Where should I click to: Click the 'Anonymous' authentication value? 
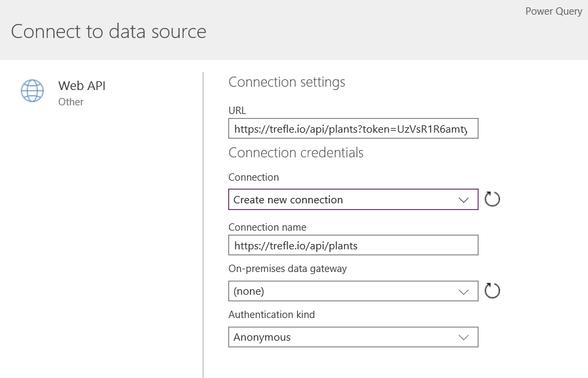coord(262,337)
